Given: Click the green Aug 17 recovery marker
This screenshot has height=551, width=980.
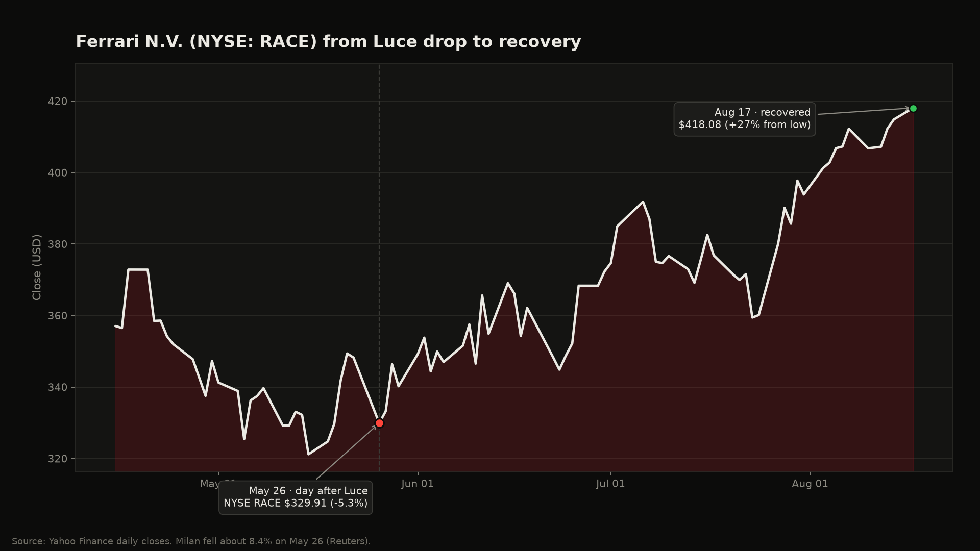Looking at the screenshot, I should click(913, 108).
